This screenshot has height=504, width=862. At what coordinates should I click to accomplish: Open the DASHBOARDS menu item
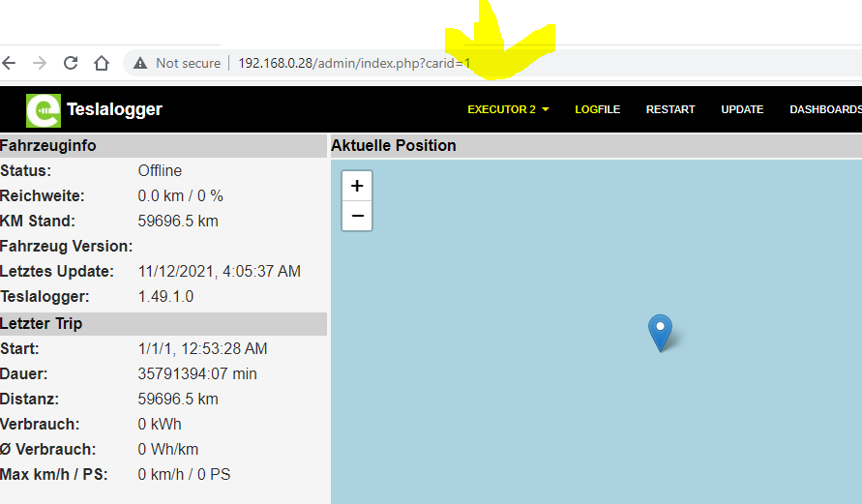point(825,109)
